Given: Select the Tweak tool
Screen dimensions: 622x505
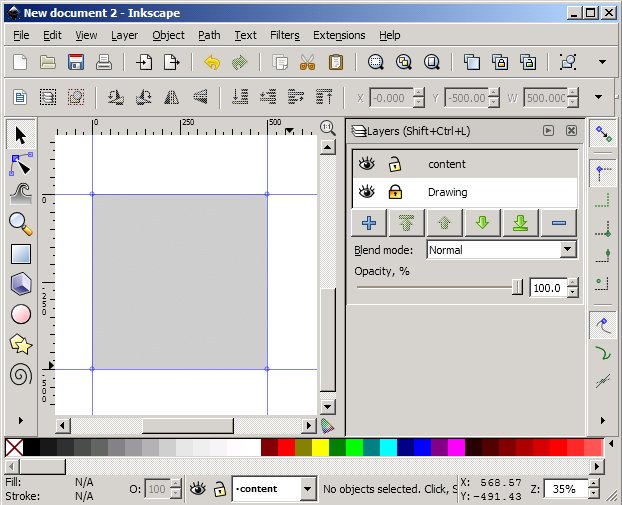Looking at the screenshot, I should click(x=21, y=194).
